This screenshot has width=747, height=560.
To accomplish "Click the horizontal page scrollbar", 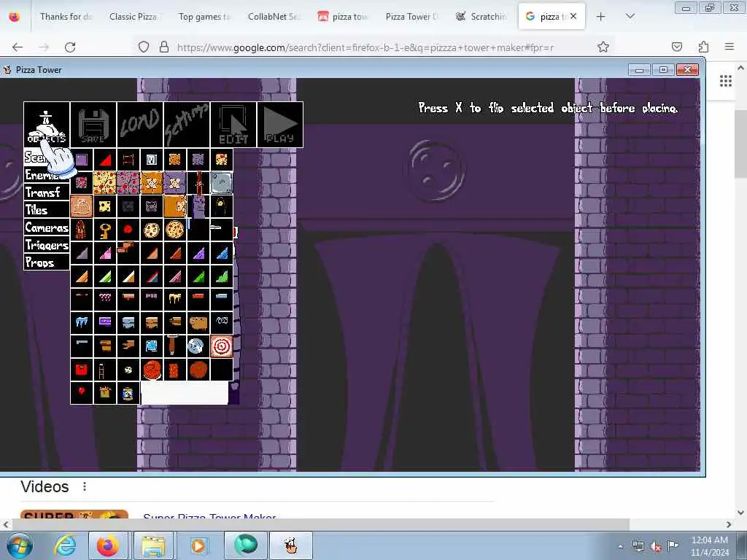I will point(320,524).
